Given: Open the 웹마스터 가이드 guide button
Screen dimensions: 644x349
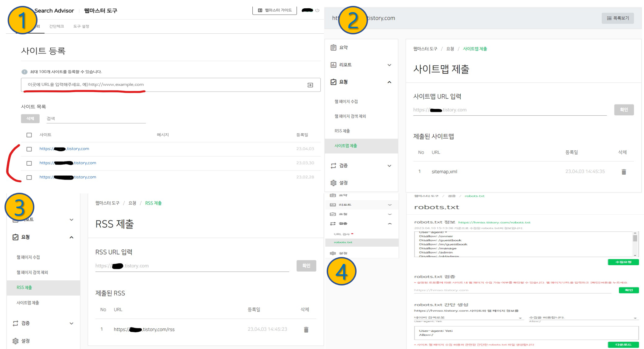Looking at the screenshot, I should [274, 10].
